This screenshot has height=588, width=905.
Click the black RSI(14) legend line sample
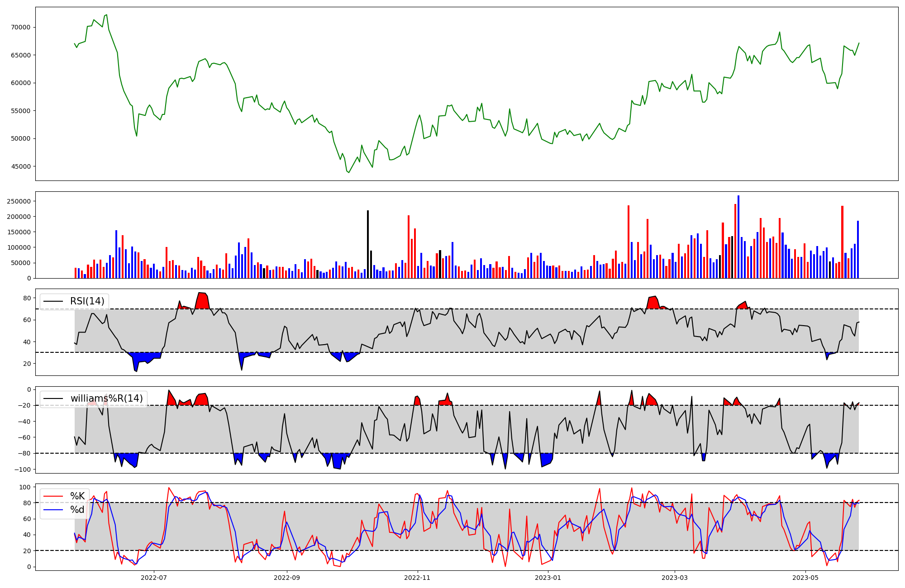pyautogui.click(x=53, y=302)
